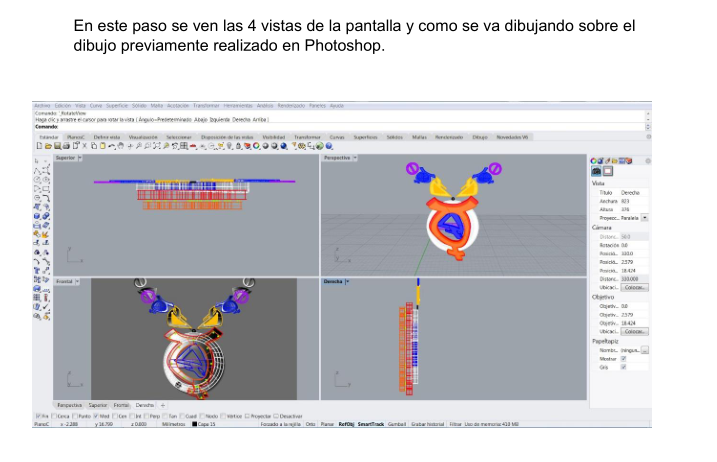
Task: Click the Izquierda command option
Action: [x=219, y=119]
